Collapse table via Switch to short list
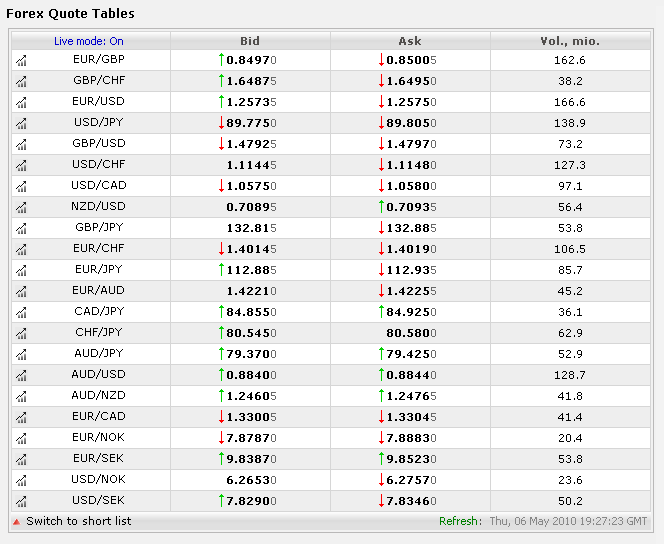The image size is (664, 544). [78, 521]
